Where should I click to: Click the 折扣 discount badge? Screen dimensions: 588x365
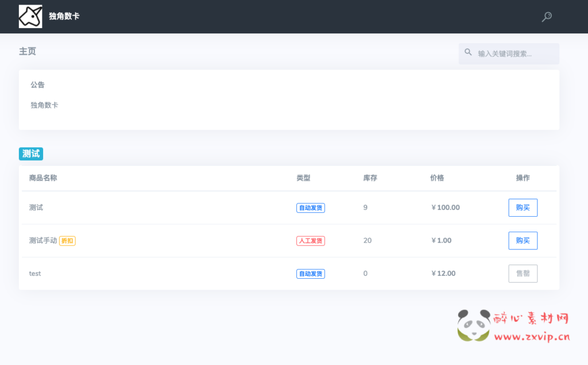(x=67, y=241)
